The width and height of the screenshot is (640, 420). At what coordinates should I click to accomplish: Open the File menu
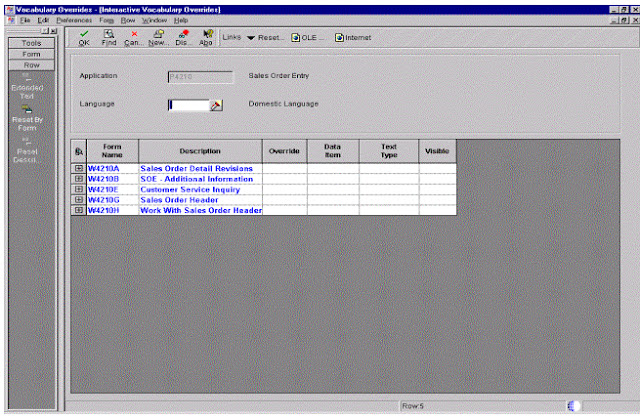point(25,20)
